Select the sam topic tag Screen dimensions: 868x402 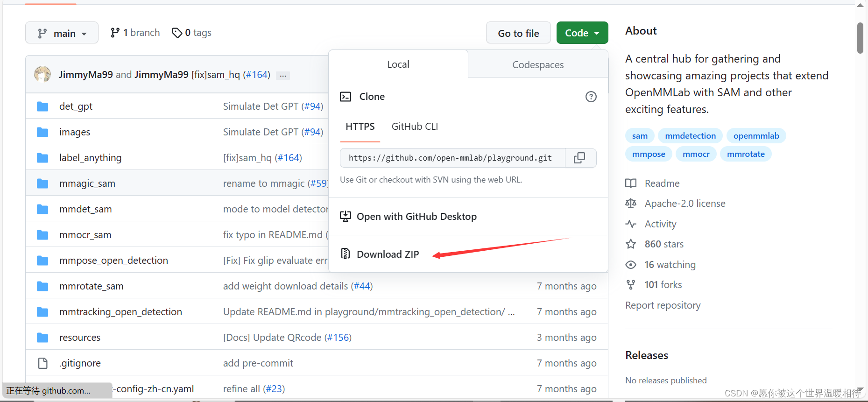tap(640, 136)
